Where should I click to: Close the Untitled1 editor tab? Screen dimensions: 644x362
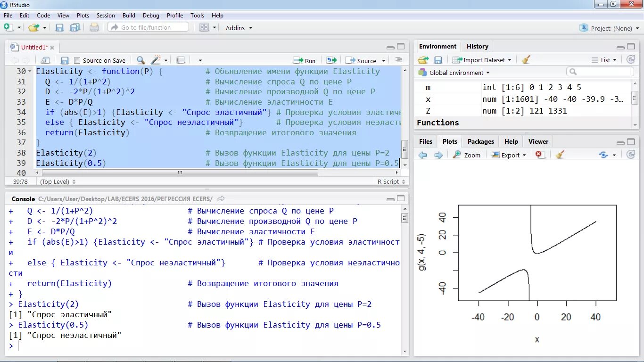pyautogui.click(x=52, y=48)
